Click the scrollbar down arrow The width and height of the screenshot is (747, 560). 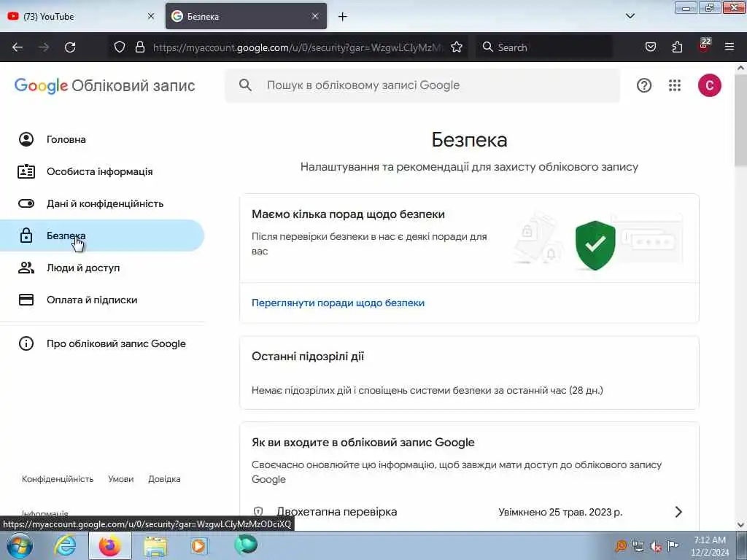(740, 525)
